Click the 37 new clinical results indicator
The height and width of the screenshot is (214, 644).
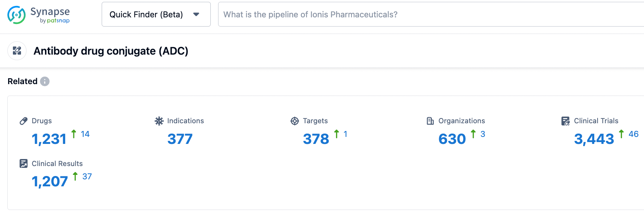[x=87, y=176]
